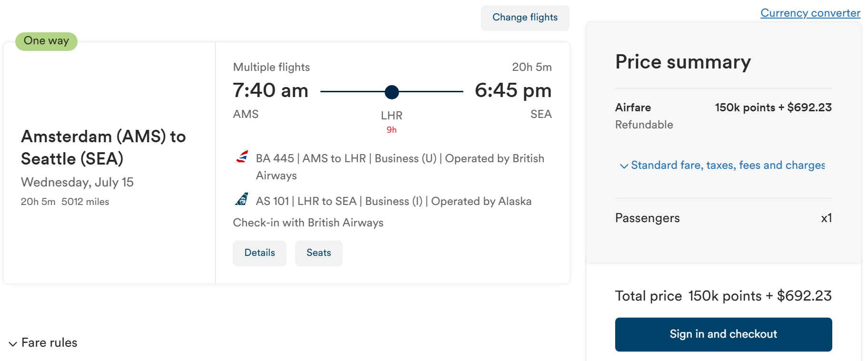Viewport: 868px width, 361px height.
Task: Click the One way trip badge
Action: point(46,41)
